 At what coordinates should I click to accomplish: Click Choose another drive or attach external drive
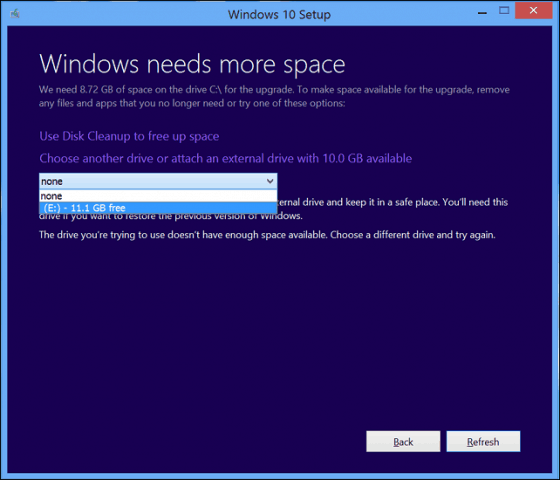(226, 158)
